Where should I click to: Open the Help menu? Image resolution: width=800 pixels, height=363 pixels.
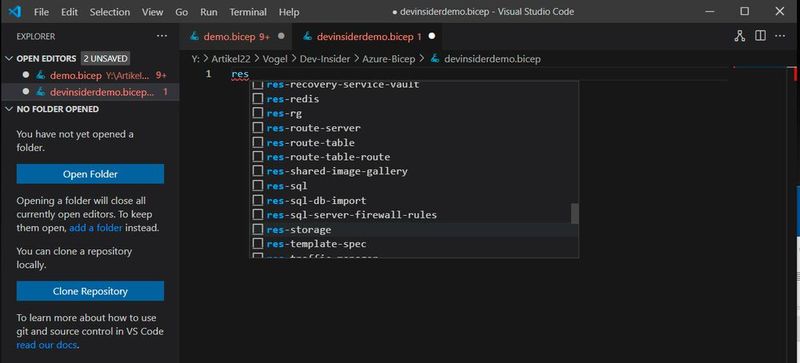289,12
